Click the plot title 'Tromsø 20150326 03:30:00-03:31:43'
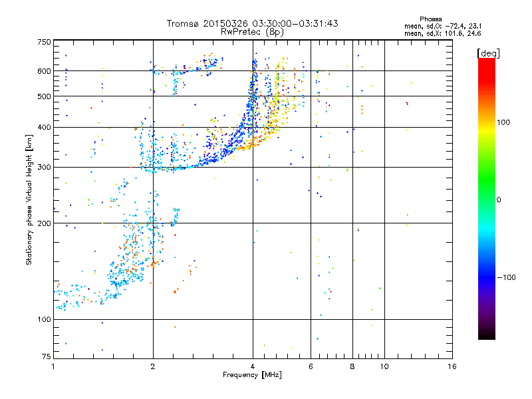Viewport: 532px width, 399px height. 253,23
